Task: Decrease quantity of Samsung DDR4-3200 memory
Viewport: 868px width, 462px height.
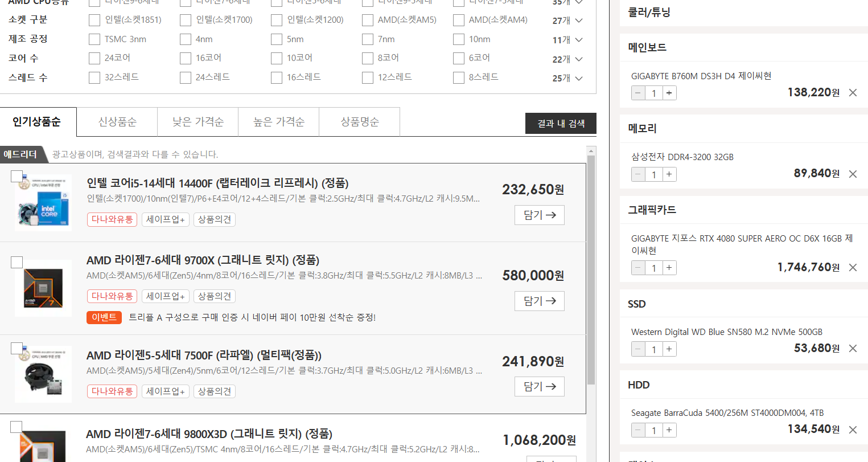Action: (x=638, y=174)
